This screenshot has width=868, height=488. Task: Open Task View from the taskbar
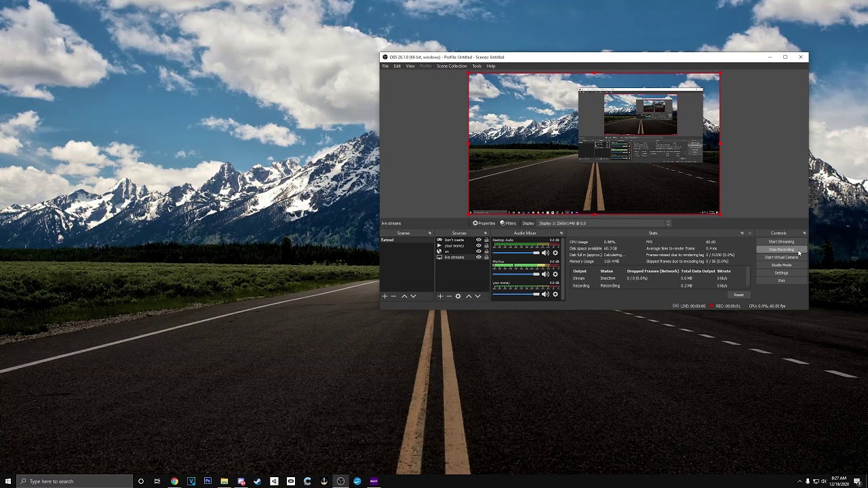(x=157, y=481)
